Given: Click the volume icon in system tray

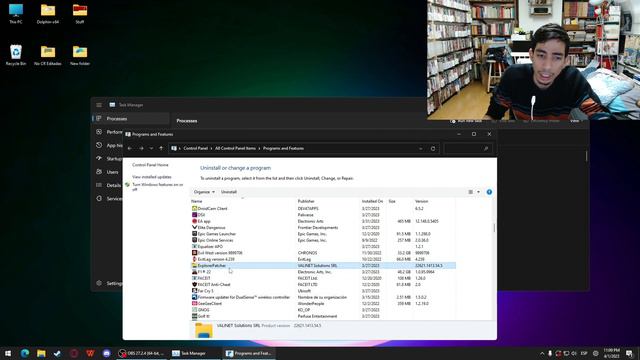Looking at the screenshot, I should (x=574, y=353).
